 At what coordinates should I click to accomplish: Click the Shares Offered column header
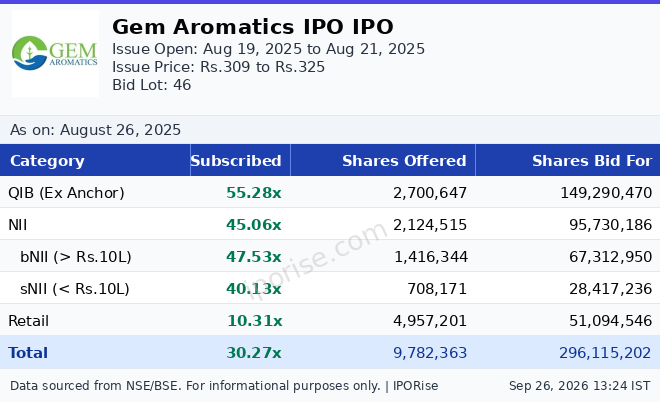point(404,160)
